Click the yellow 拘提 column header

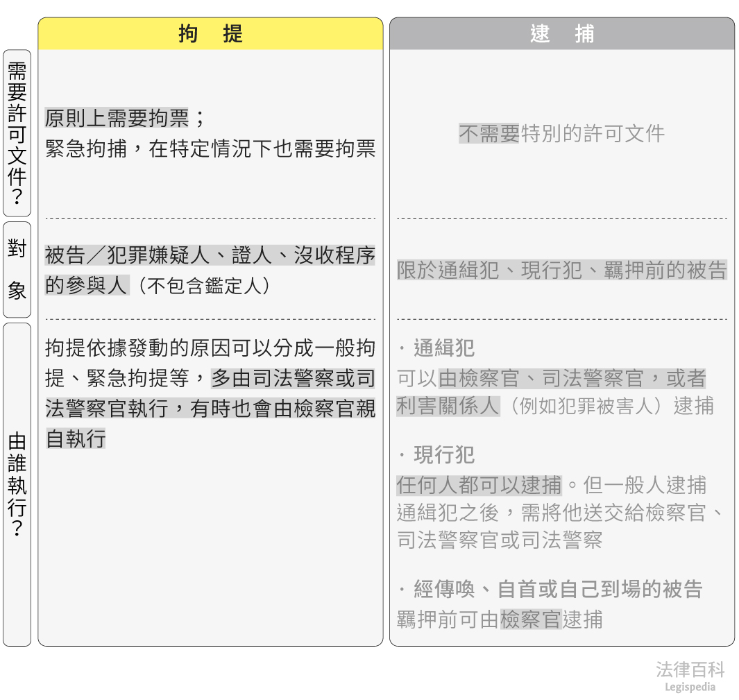tap(210, 34)
